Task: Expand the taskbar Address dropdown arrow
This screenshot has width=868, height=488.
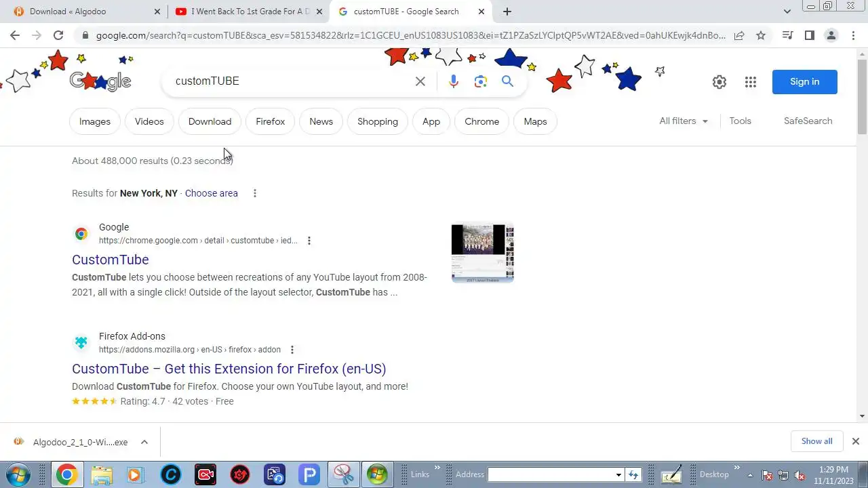Action: pos(618,474)
